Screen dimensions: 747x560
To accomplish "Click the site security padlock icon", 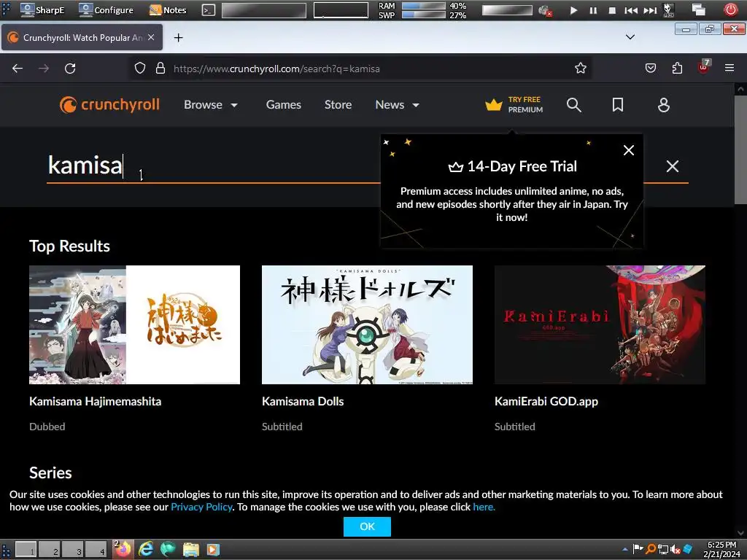I will click(x=160, y=69).
